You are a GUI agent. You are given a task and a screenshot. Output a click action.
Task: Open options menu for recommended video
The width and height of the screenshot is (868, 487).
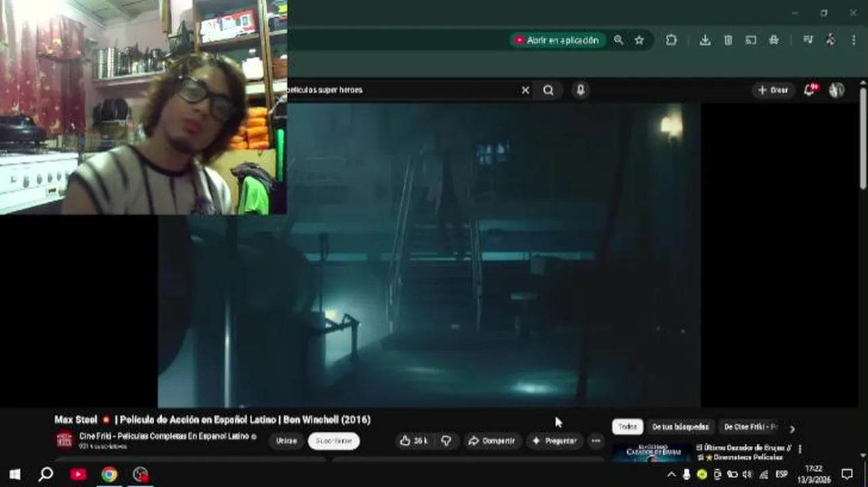coord(800,449)
